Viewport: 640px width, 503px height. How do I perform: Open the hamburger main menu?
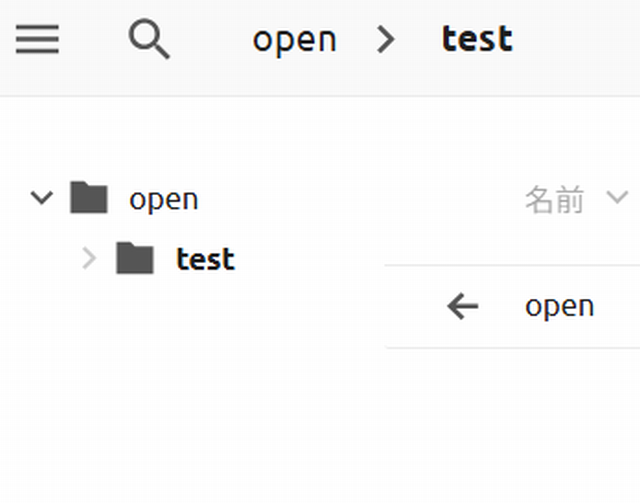37,40
